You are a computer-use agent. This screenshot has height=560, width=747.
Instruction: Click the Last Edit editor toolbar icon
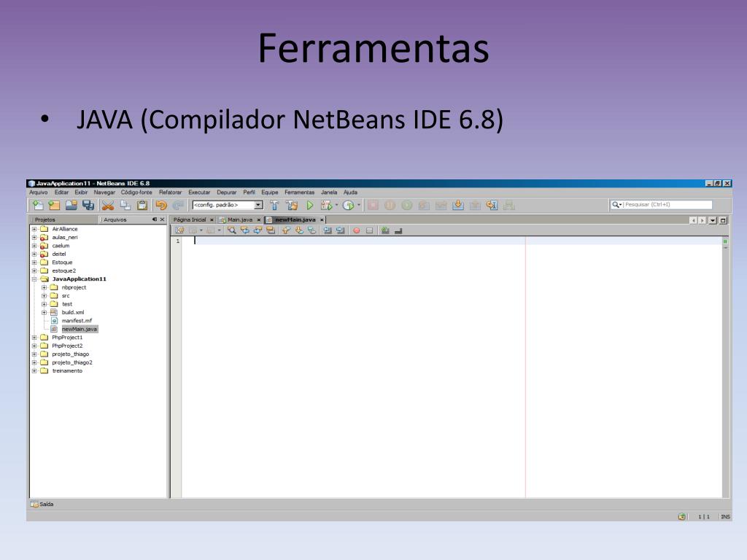(x=179, y=230)
